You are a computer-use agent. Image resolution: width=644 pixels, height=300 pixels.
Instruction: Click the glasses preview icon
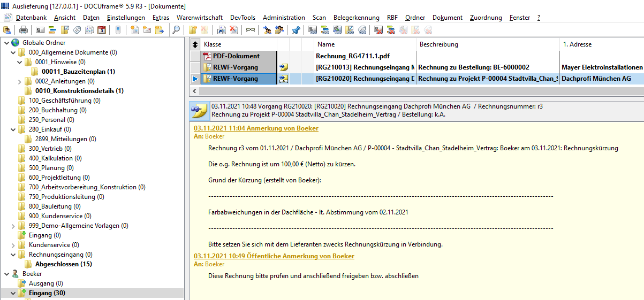tap(251, 30)
